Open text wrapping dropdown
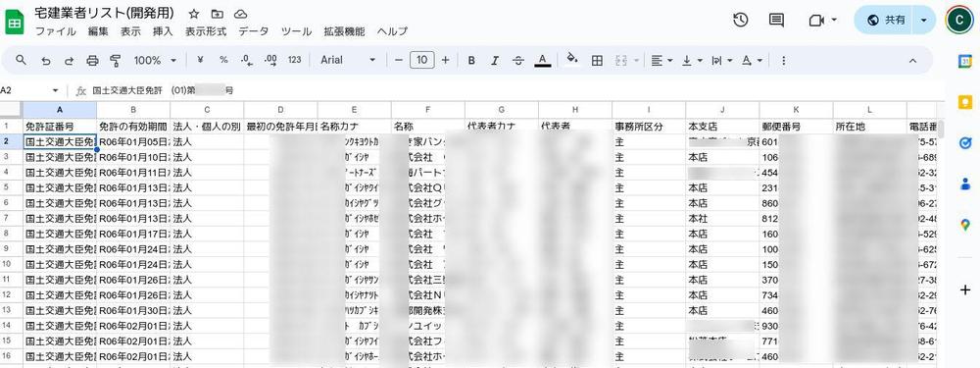 pyautogui.click(x=722, y=60)
